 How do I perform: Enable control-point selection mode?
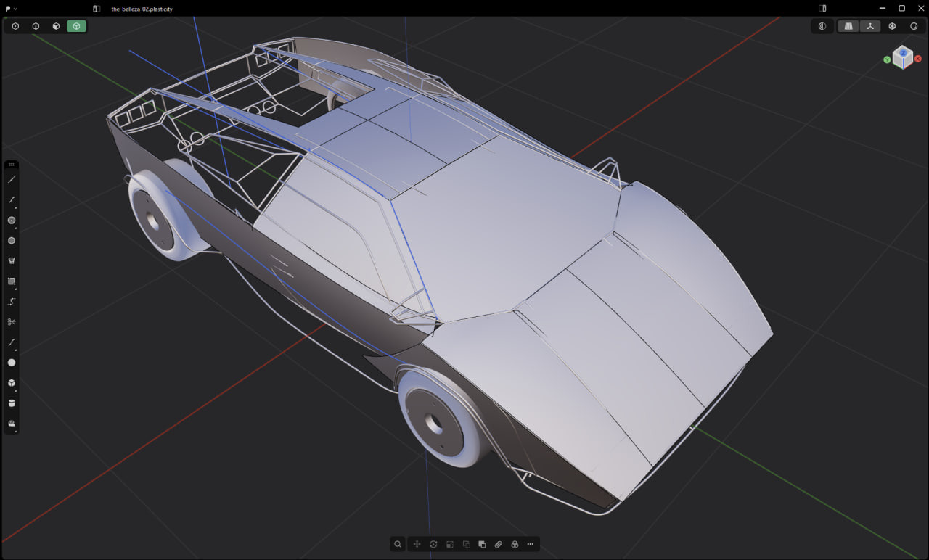[x=15, y=26]
